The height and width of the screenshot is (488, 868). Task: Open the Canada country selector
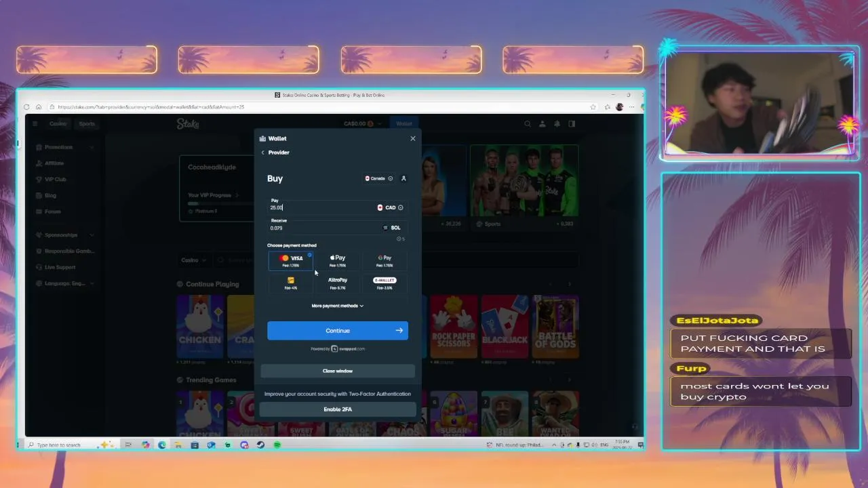tap(378, 178)
